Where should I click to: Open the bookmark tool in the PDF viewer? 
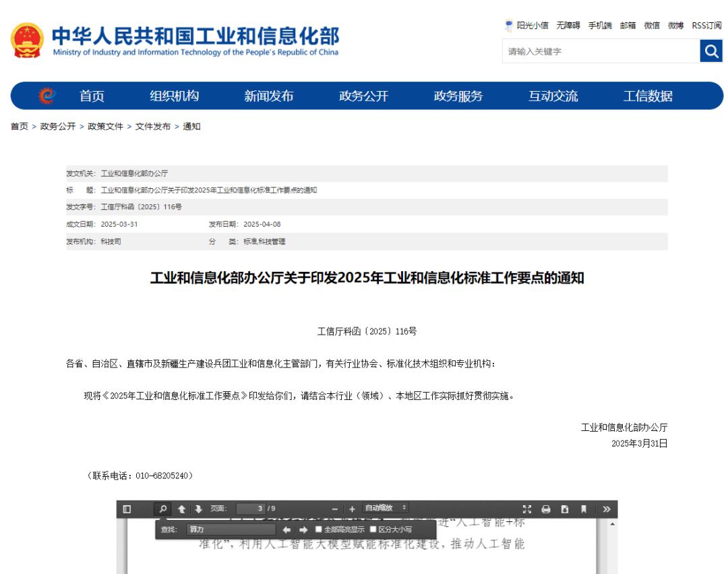tap(584, 509)
